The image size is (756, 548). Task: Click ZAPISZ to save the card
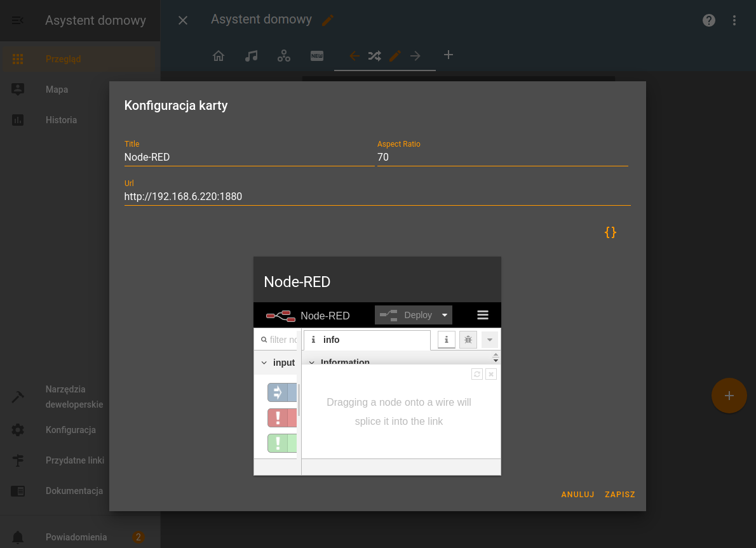[x=619, y=495]
